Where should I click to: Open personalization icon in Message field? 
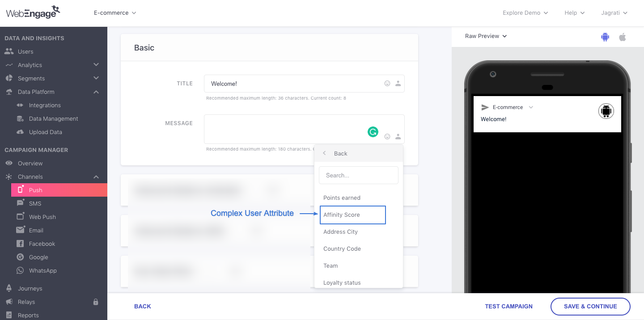398,136
